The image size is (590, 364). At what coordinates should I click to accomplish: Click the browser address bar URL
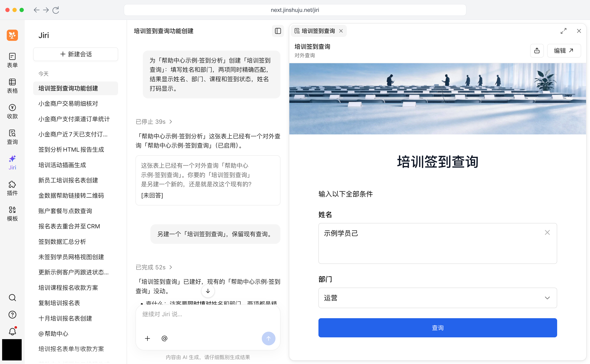[295, 10]
